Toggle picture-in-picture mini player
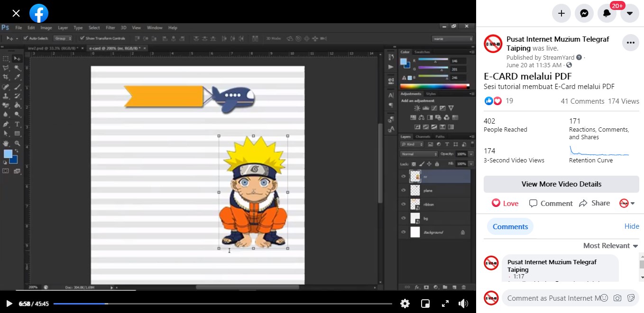The width and height of the screenshot is (644, 313). point(425,304)
